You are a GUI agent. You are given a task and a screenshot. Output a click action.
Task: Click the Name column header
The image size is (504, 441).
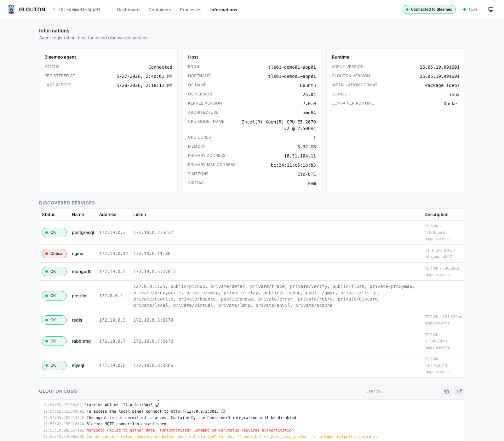[78, 215]
